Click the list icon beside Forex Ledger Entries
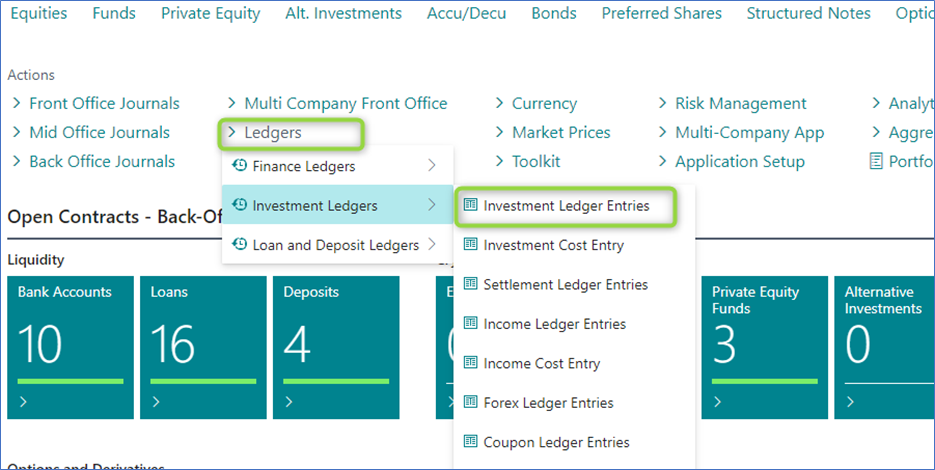Viewport: 935px width, 470px height. 471,403
